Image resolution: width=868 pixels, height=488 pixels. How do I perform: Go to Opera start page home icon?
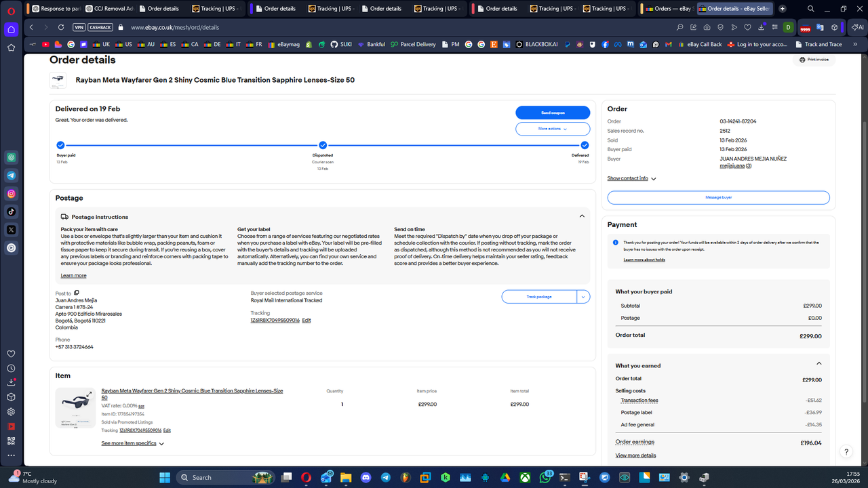click(x=12, y=29)
